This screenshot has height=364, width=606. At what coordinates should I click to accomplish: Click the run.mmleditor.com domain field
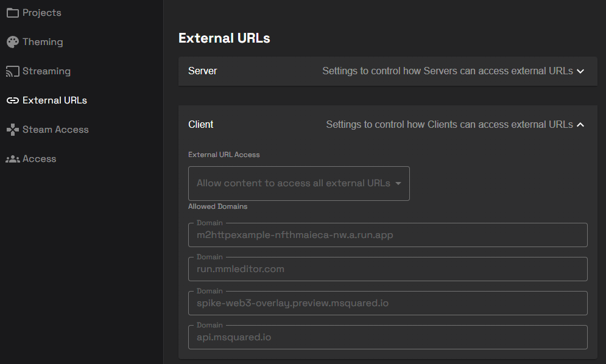tap(387, 269)
